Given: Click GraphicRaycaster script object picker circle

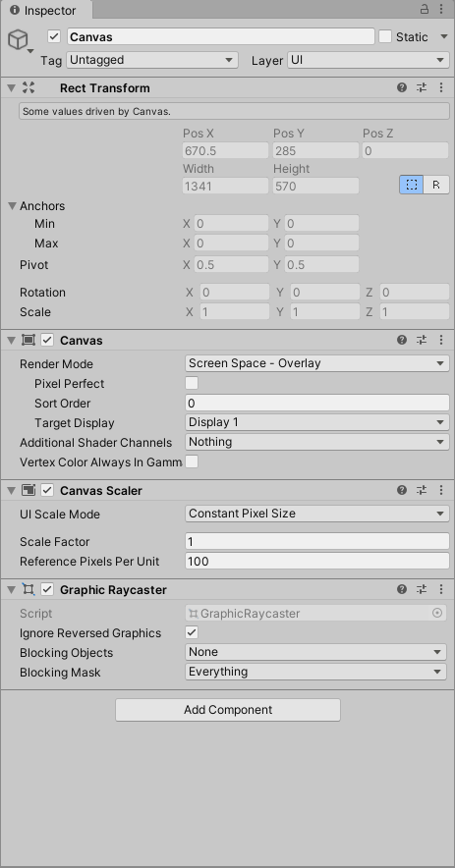Looking at the screenshot, I should pos(437,613).
